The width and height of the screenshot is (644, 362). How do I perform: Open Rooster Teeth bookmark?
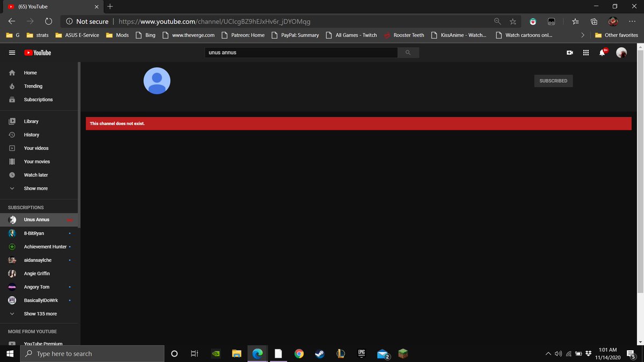click(x=404, y=35)
